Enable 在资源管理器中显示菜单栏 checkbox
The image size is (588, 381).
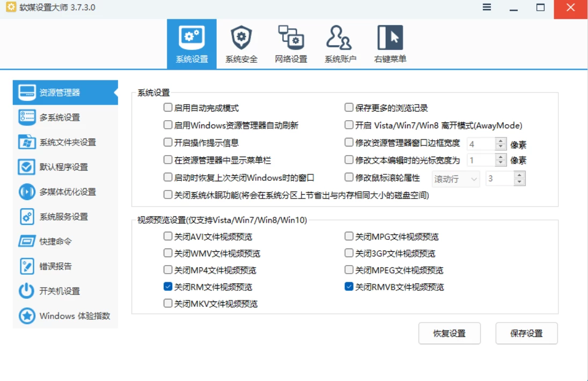point(167,160)
